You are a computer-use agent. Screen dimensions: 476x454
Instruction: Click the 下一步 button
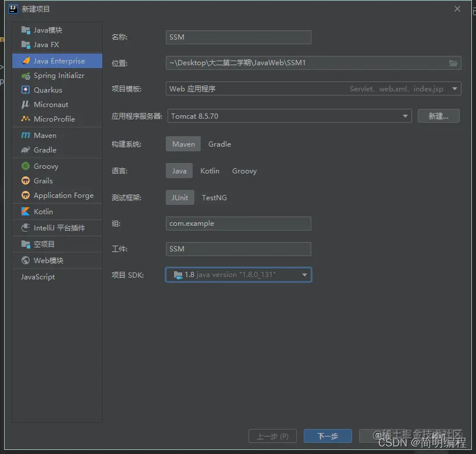[328, 435]
